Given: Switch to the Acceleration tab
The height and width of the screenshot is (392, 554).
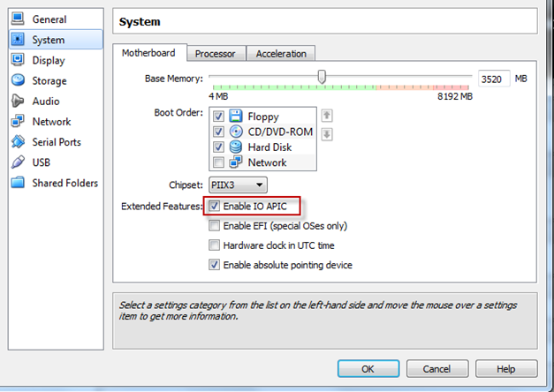Looking at the screenshot, I should click(x=281, y=54).
